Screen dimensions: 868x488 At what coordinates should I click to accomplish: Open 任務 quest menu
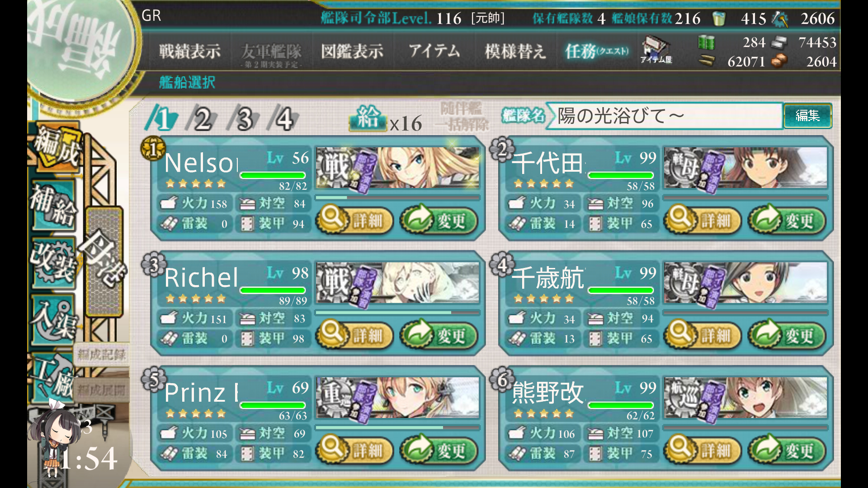point(597,51)
